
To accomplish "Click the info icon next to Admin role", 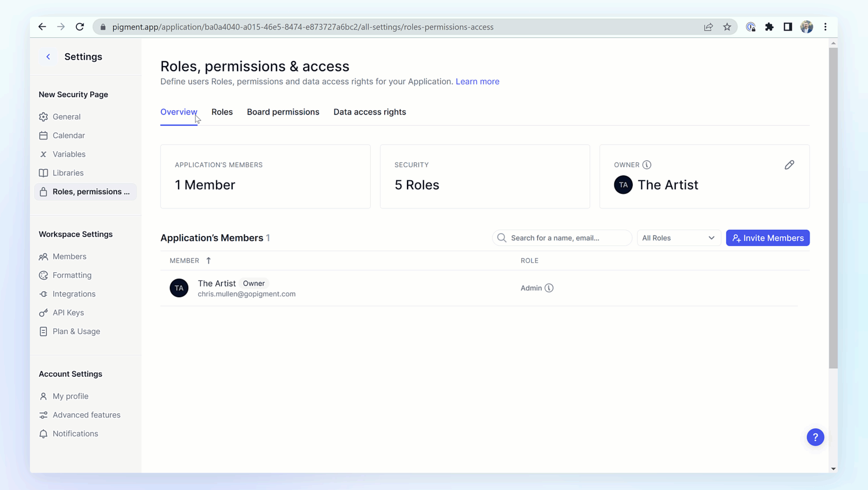I will click(549, 288).
